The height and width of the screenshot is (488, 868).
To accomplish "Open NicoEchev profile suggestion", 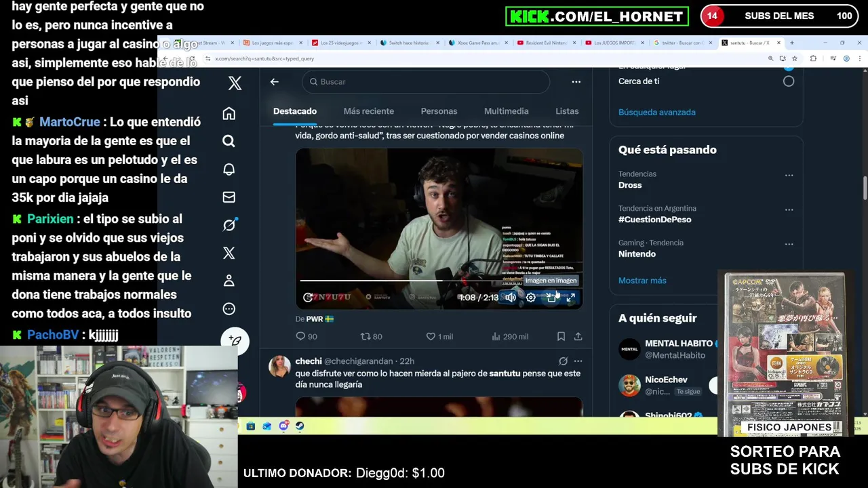I will 666,380.
